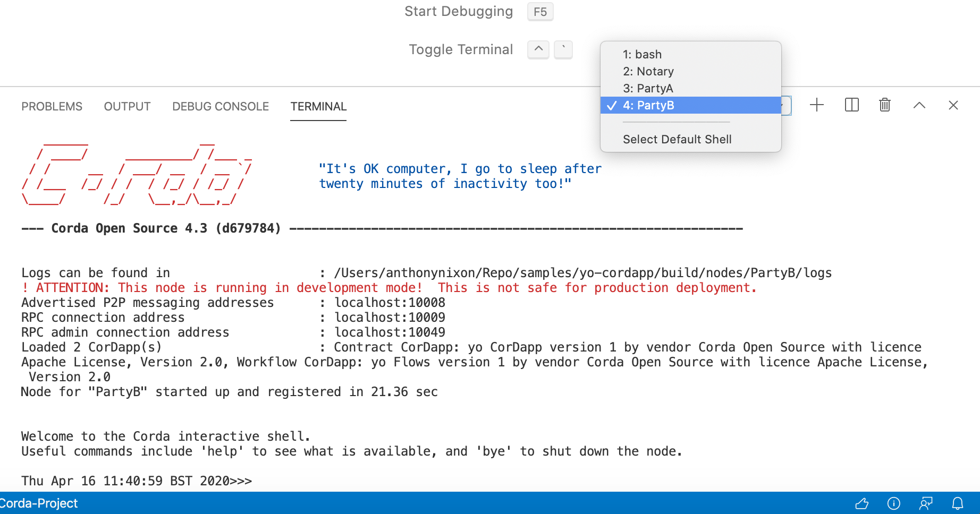Click 'localhost:10008' P2P address text
Image resolution: width=980 pixels, height=514 pixels.
390,303
